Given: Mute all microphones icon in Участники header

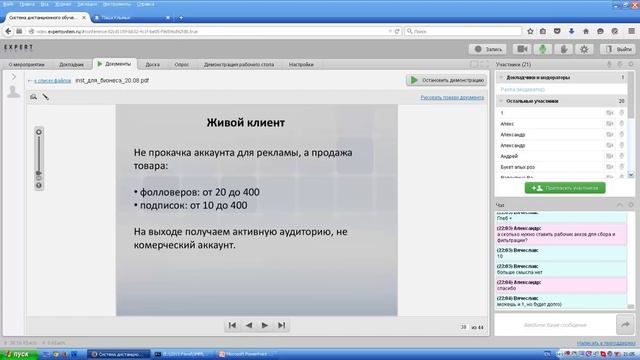Looking at the screenshot, I should pyautogui.click(x=609, y=64).
